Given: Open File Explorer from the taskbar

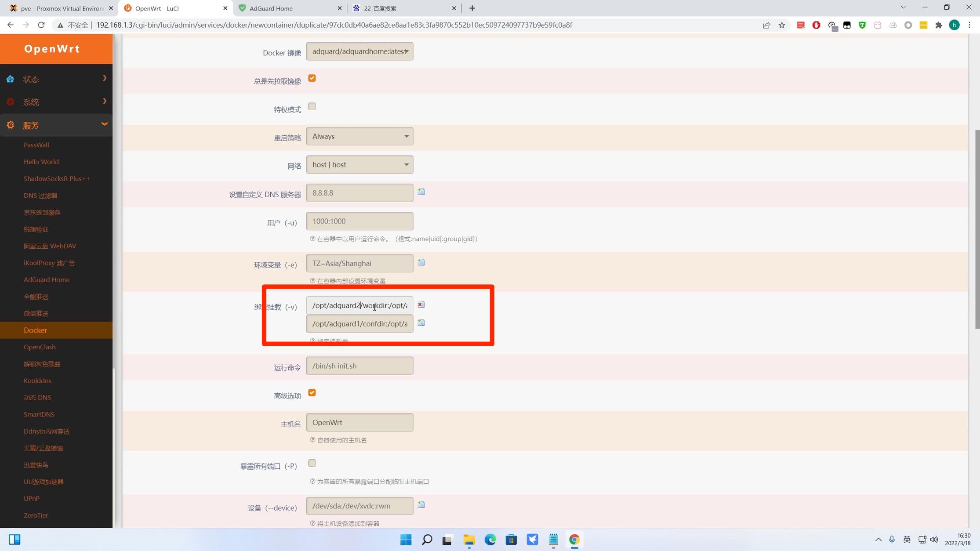Looking at the screenshot, I should [x=468, y=539].
